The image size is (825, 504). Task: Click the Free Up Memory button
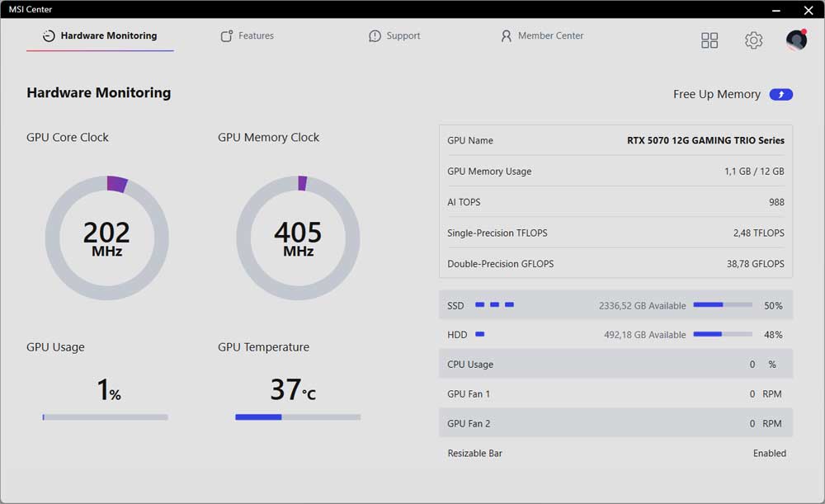coord(780,94)
